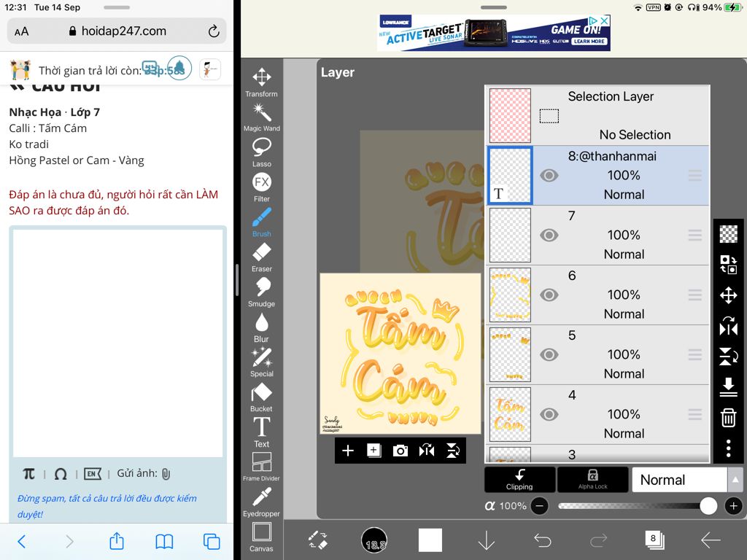Image resolution: width=747 pixels, height=560 pixels.
Task: Click the opacity slider handle
Action: click(708, 506)
